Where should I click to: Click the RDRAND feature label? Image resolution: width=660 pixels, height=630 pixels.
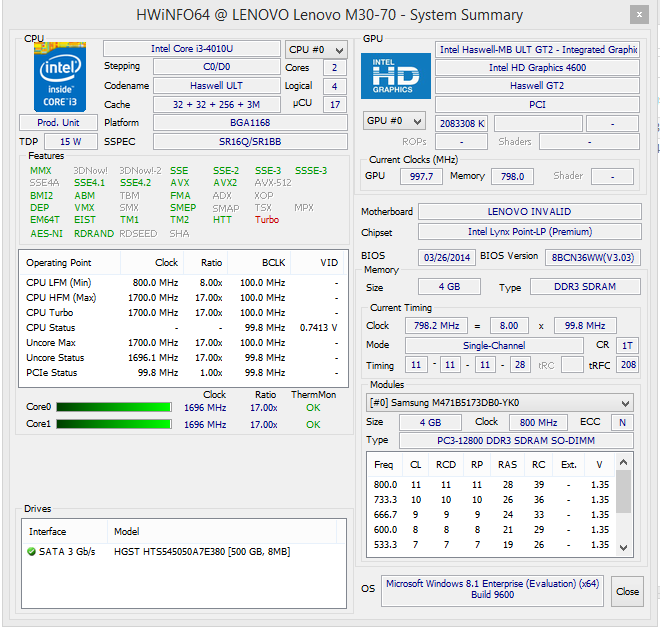coord(94,234)
